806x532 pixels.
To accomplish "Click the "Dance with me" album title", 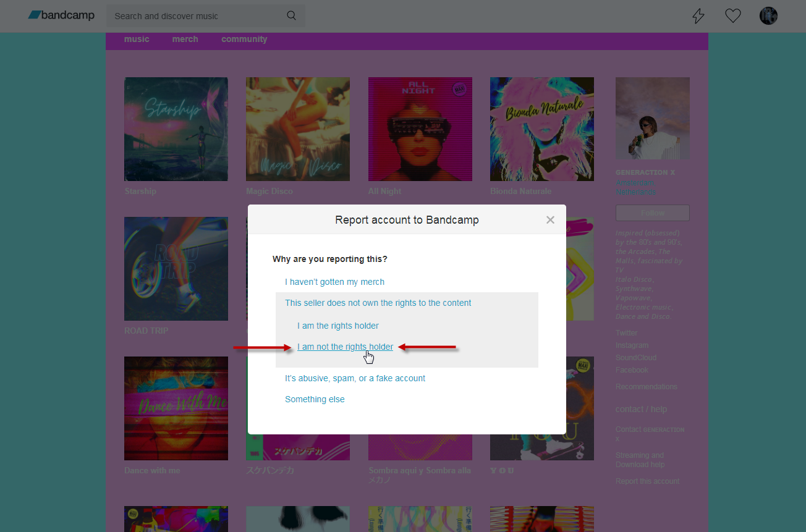I will (x=152, y=471).
